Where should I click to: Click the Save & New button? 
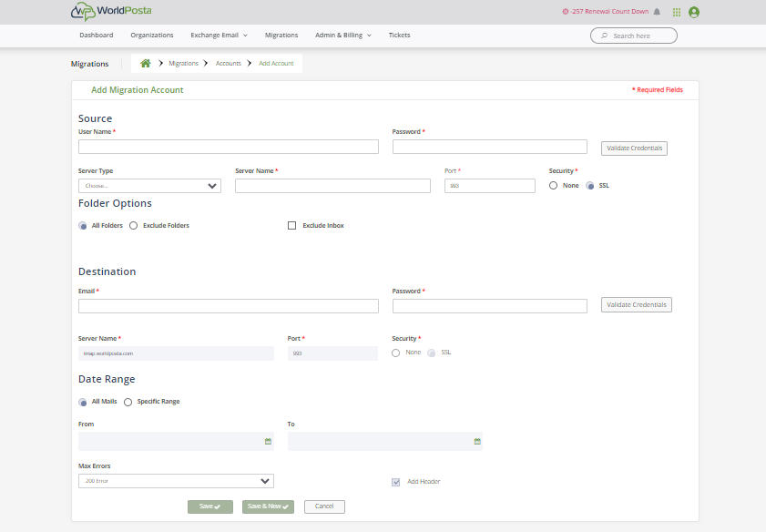268,506
